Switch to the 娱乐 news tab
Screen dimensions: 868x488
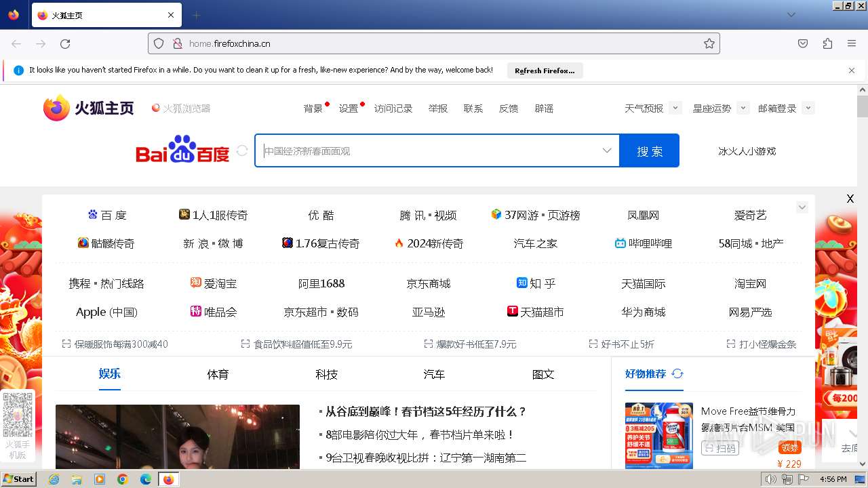click(109, 373)
